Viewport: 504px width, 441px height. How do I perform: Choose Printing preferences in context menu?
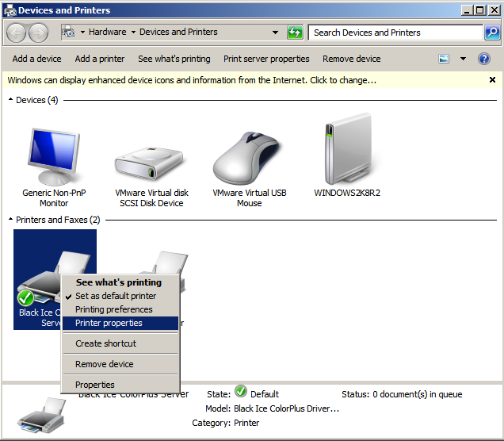click(x=113, y=309)
